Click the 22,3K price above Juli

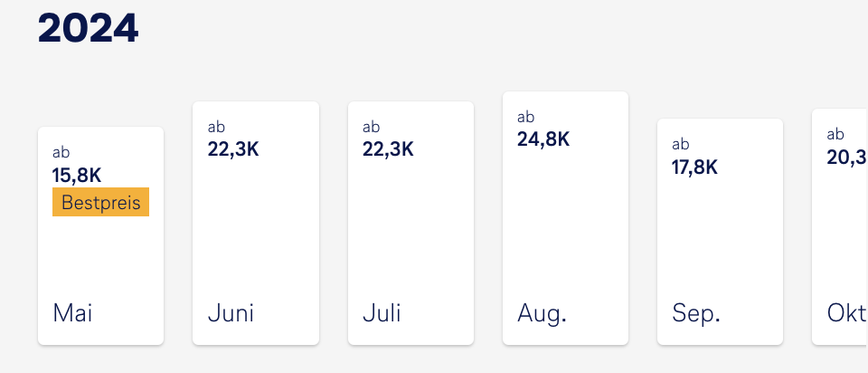388,149
